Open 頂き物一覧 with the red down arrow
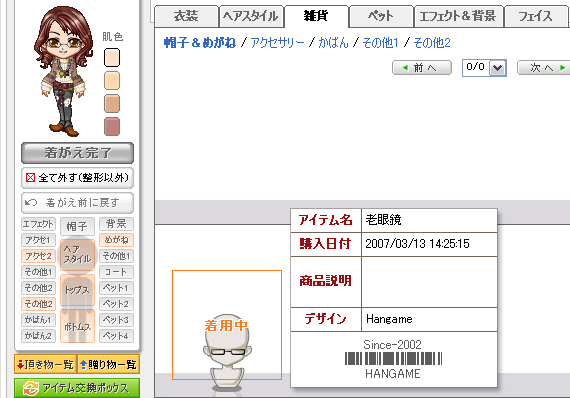Screen dimensions: 570x398 point(45,364)
